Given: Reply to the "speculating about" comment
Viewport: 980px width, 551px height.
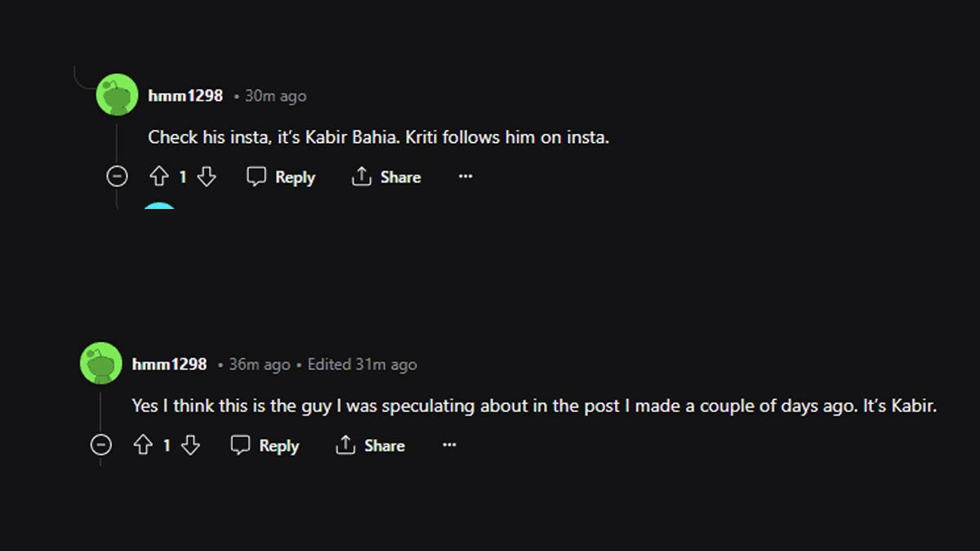Looking at the screenshot, I should (265, 446).
